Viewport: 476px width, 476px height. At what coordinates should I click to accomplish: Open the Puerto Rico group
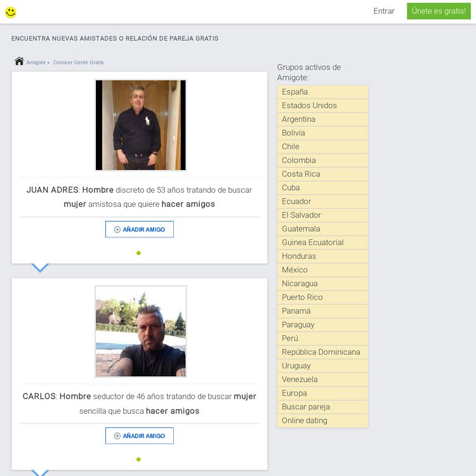[x=322, y=297]
